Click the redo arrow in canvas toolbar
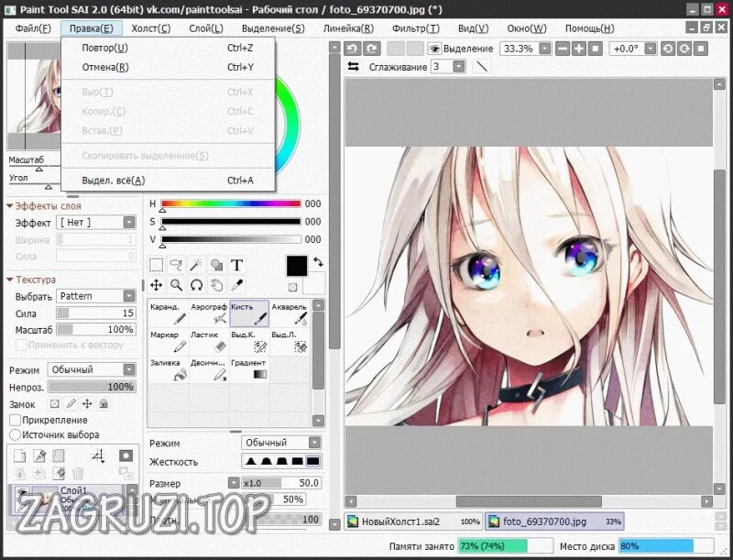 click(372, 49)
